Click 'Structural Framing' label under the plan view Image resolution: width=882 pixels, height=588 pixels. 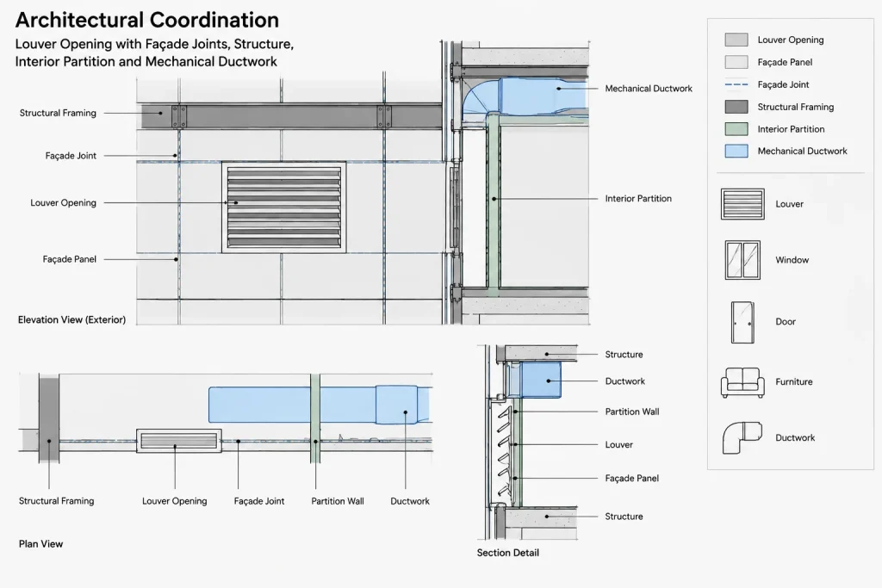pos(56,501)
